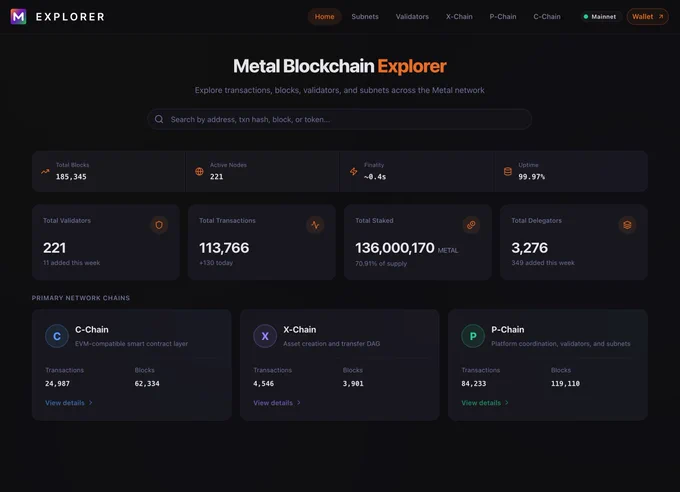Click the Total Blocks trend arrow icon
The height and width of the screenshot is (492, 680).
pyautogui.click(x=45, y=171)
